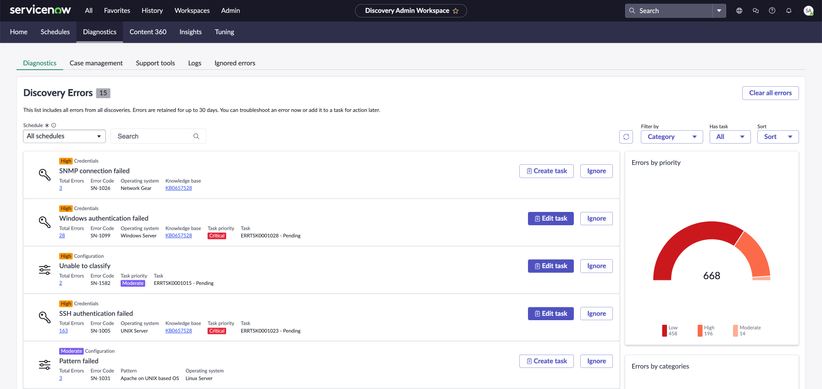Create task for Pattern failed
The image size is (822, 389).
point(546,361)
